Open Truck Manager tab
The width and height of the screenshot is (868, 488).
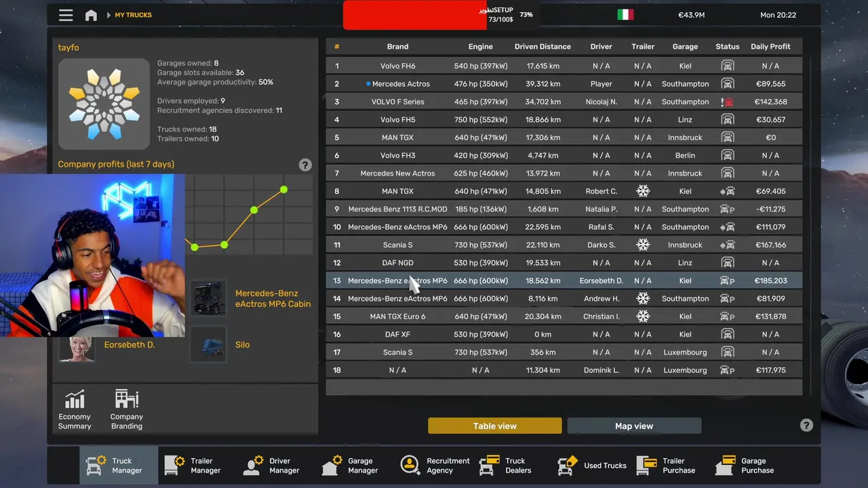(119, 465)
